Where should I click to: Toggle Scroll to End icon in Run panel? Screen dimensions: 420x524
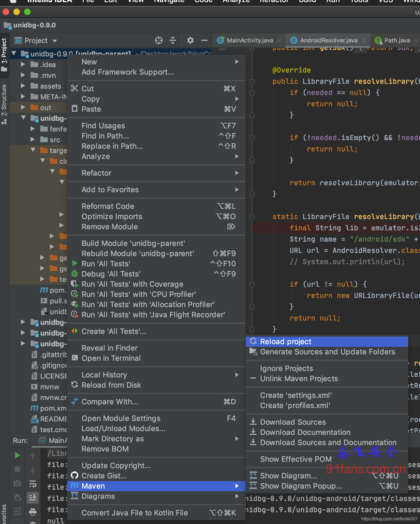pos(33,497)
